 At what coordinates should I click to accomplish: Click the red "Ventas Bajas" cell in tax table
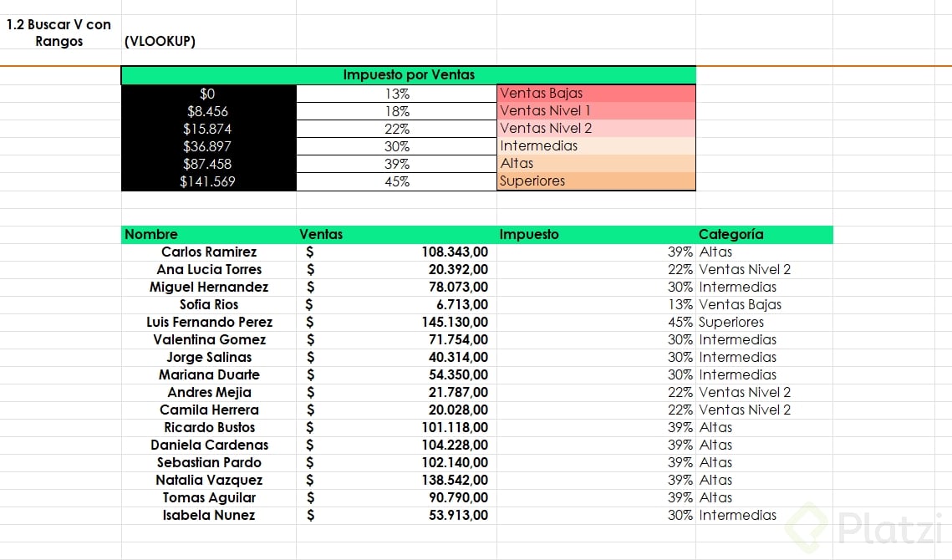595,94
